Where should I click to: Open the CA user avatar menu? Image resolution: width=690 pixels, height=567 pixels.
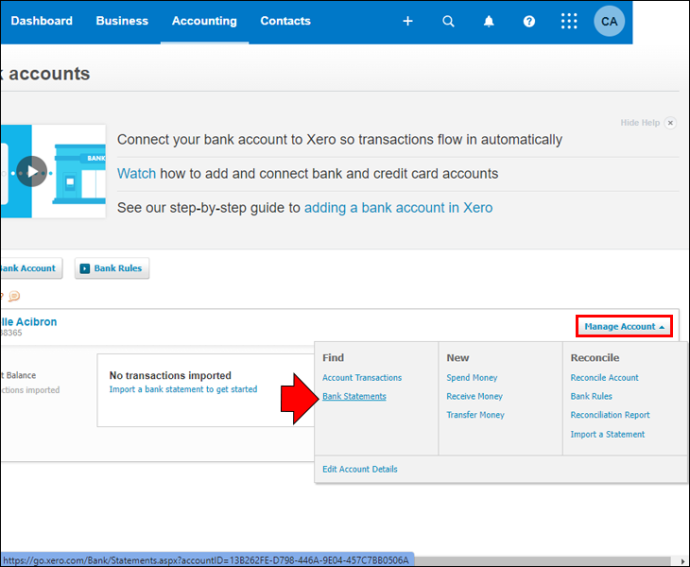[609, 21]
